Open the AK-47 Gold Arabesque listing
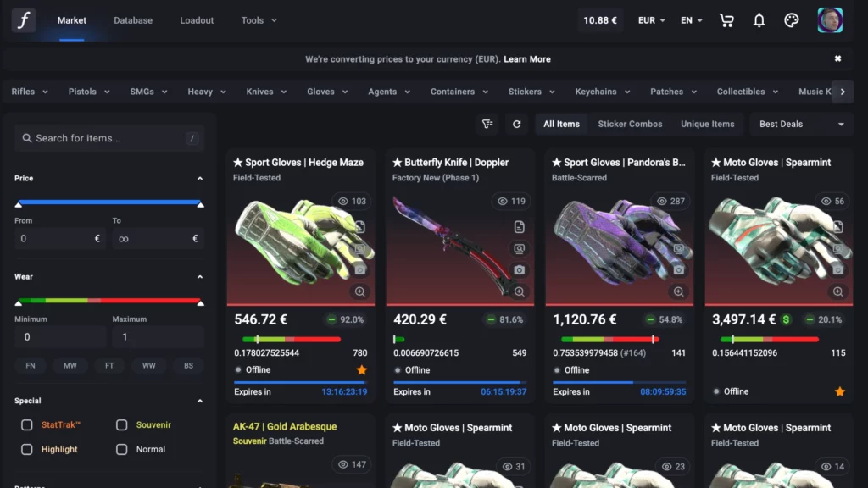The width and height of the screenshot is (868, 488). pyautogui.click(x=285, y=427)
